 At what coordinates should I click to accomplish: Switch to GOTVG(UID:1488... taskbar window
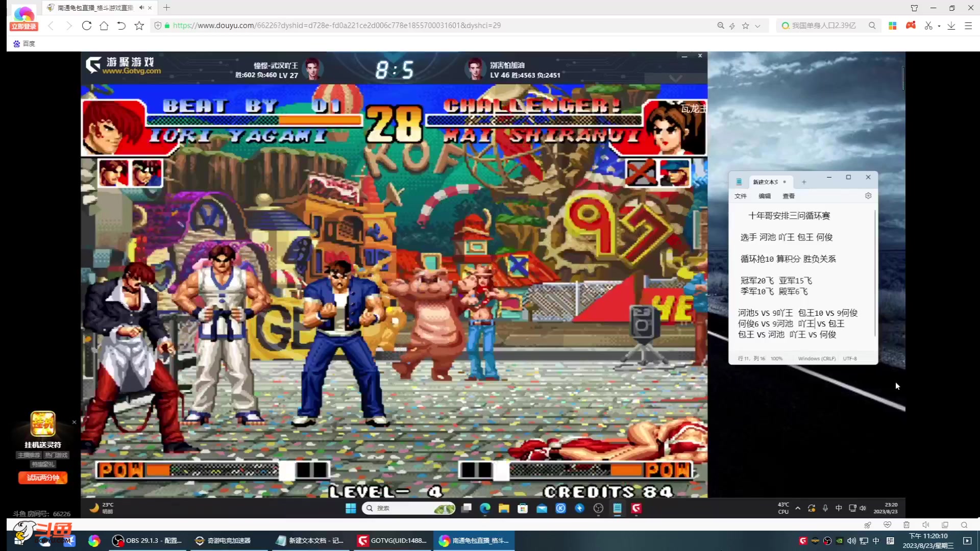point(392,540)
